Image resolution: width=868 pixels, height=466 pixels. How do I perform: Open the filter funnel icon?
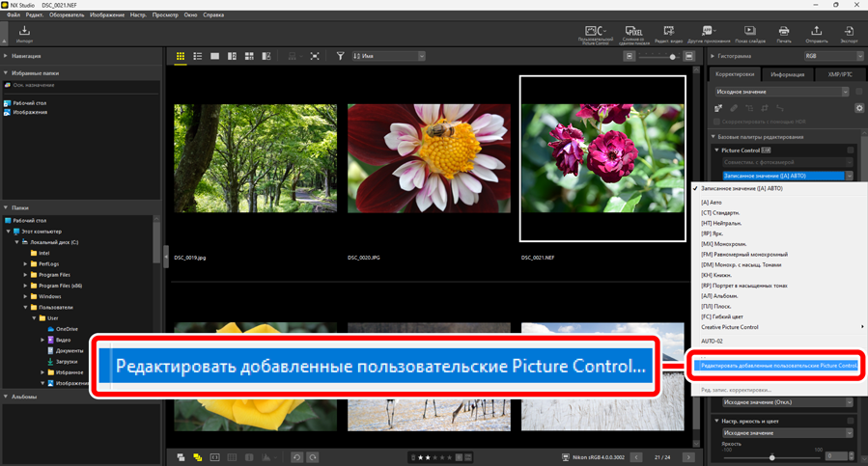tap(340, 57)
